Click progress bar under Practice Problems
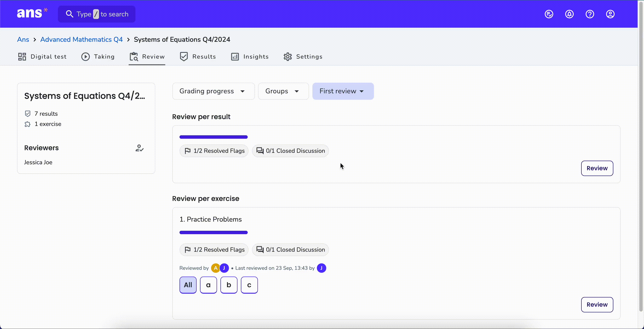This screenshot has height=329, width=644. (214, 232)
